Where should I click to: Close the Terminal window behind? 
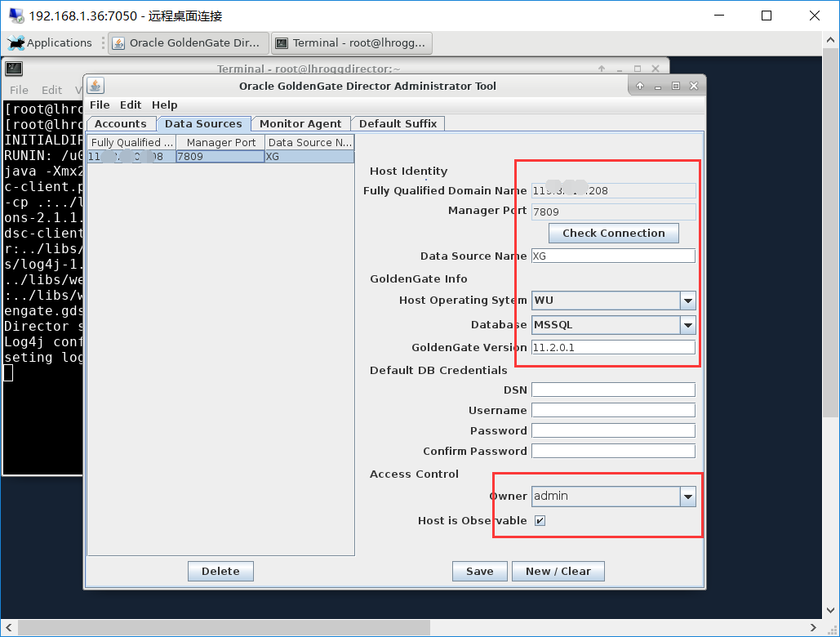tap(656, 69)
